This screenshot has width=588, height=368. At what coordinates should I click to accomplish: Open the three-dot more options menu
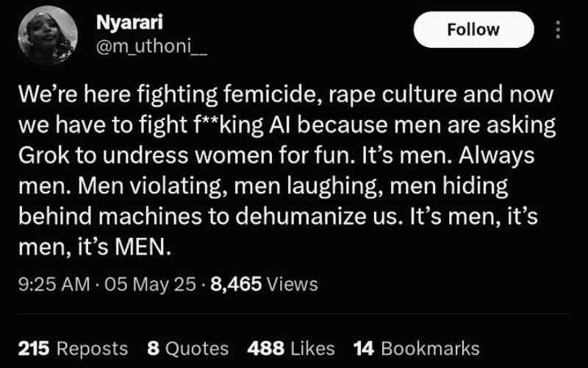click(x=556, y=29)
